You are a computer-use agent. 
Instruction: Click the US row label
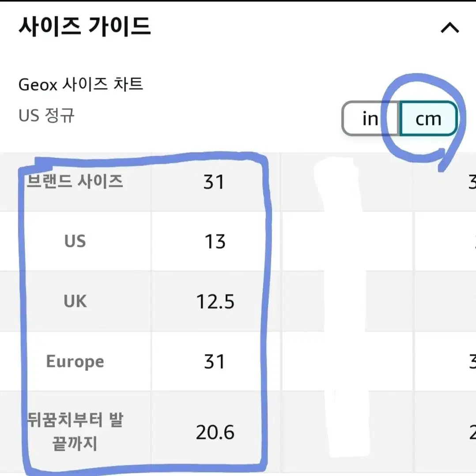[75, 241]
